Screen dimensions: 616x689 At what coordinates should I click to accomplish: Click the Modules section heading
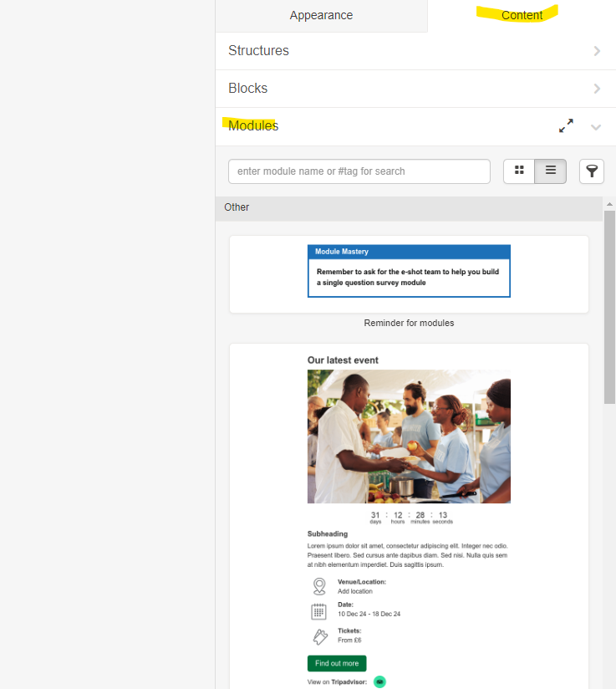click(x=253, y=126)
